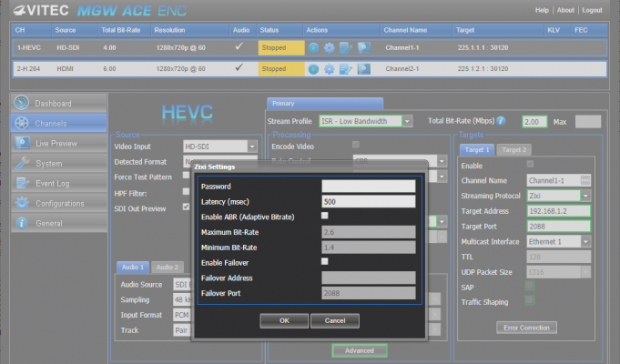620x364 pixels.
Task: Click the Configurations gear icon
Action: tap(22, 203)
